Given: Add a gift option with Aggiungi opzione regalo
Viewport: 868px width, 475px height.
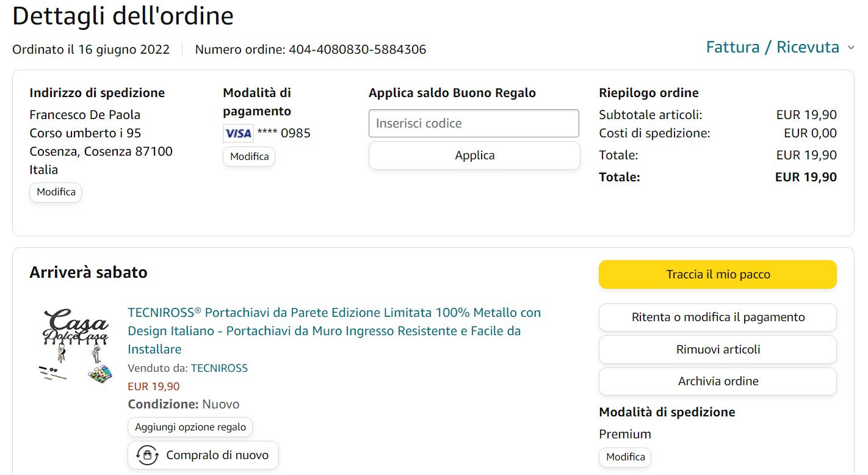Looking at the screenshot, I should (190, 427).
